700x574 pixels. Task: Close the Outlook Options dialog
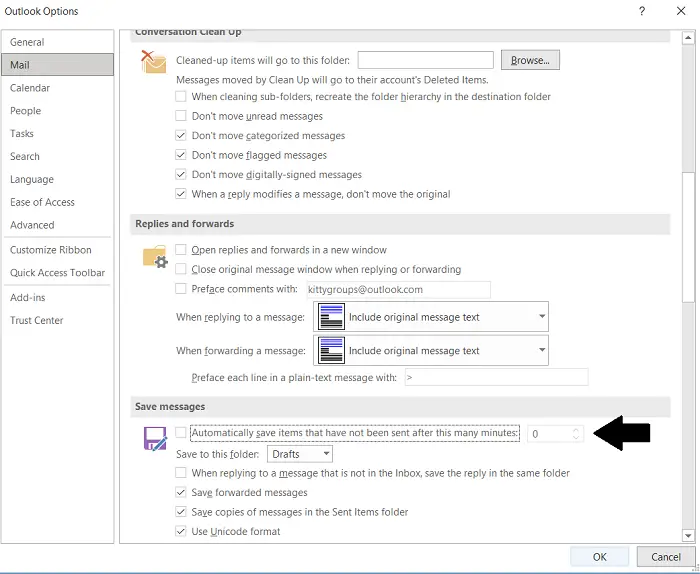tap(681, 11)
